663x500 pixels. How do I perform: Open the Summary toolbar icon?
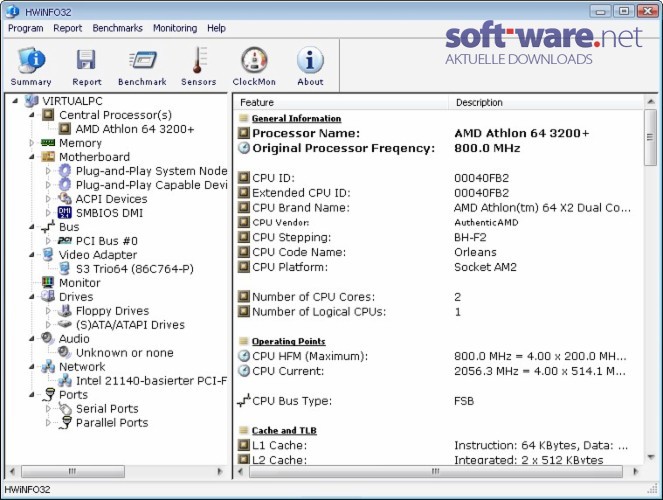31,60
